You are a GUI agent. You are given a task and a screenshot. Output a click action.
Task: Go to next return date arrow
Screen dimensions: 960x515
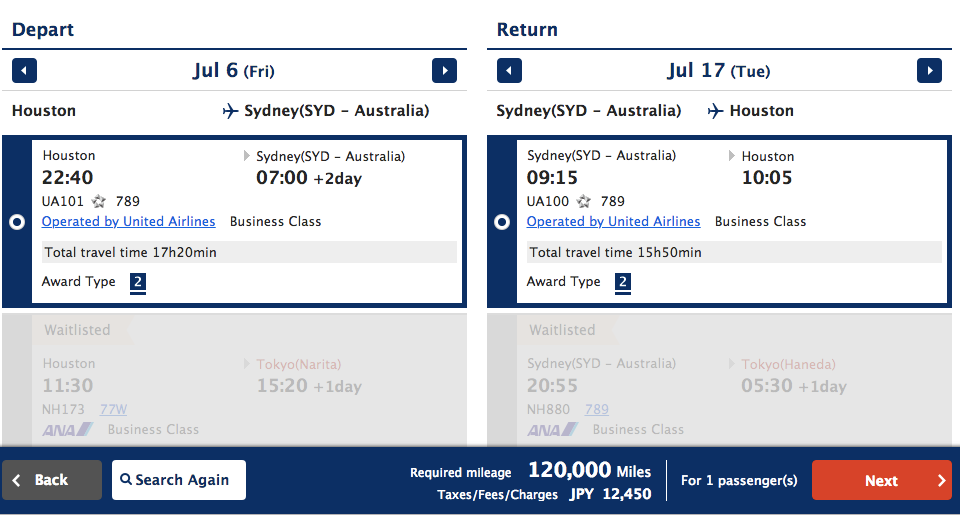pos(929,70)
